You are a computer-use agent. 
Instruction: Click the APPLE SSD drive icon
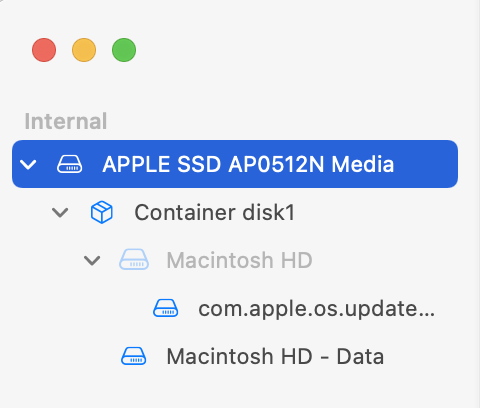pyautogui.click(x=69, y=164)
